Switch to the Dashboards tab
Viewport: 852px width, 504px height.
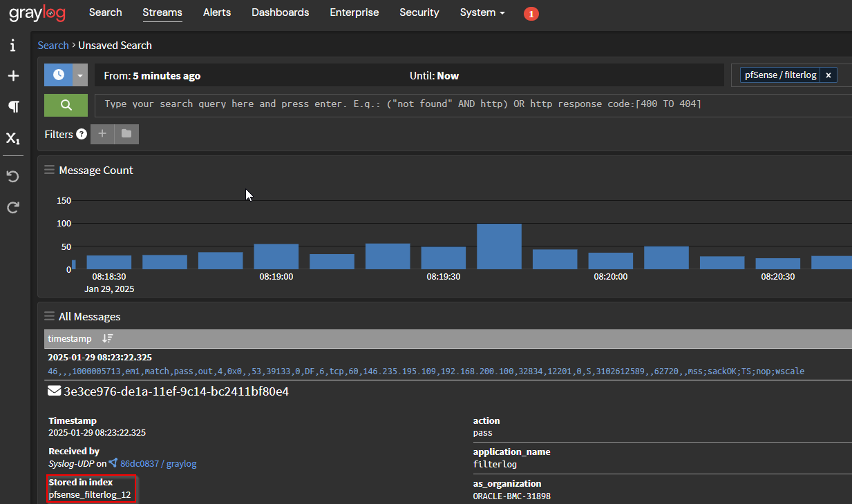(x=280, y=12)
